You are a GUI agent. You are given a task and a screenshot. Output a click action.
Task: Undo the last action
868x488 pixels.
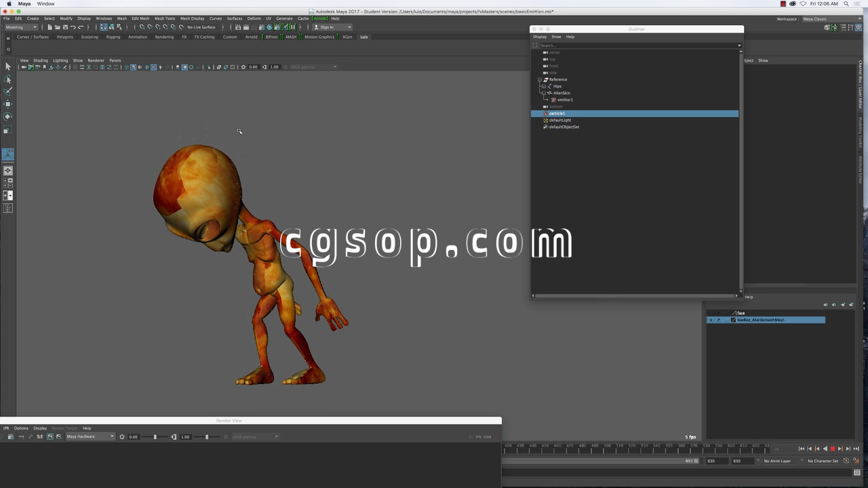[73, 27]
